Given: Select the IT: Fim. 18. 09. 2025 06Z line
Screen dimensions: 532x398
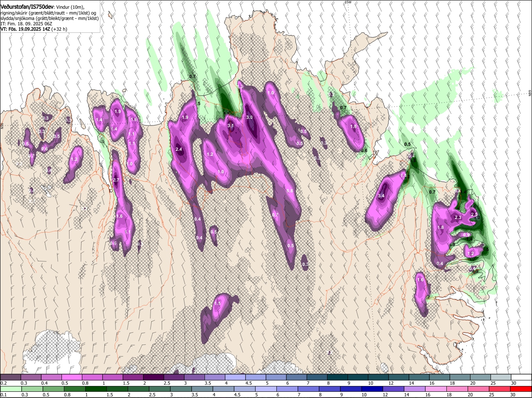Looking at the screenshot, I should pos(26,24).
